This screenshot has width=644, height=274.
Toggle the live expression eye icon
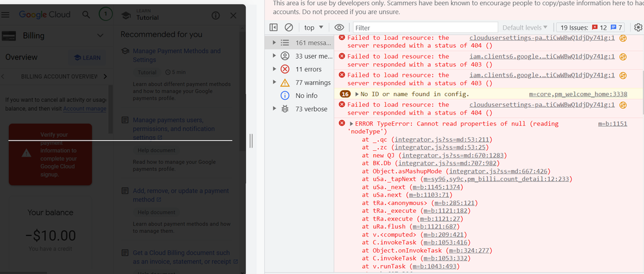pyautogui.click(x=339, y=28)
